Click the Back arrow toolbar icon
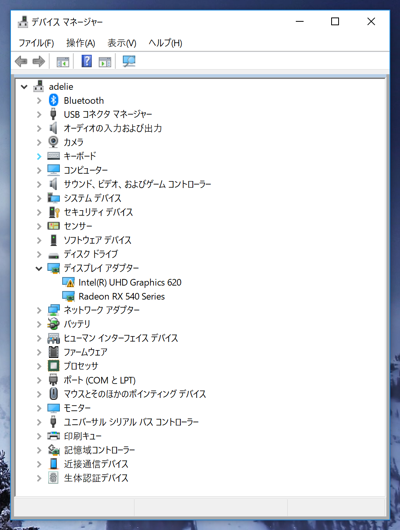Viewport: 400px width, 530px height. click(x=21, y=62)
